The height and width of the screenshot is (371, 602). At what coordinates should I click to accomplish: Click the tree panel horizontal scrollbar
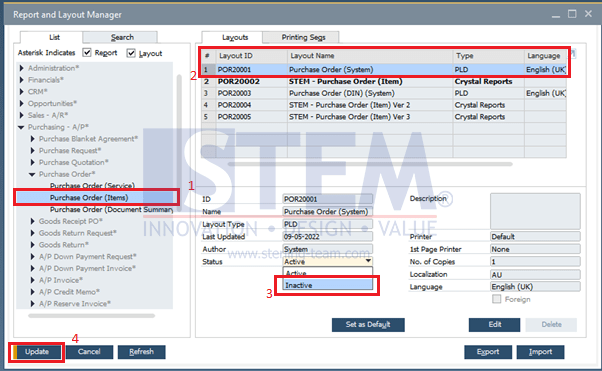[91, 316]
